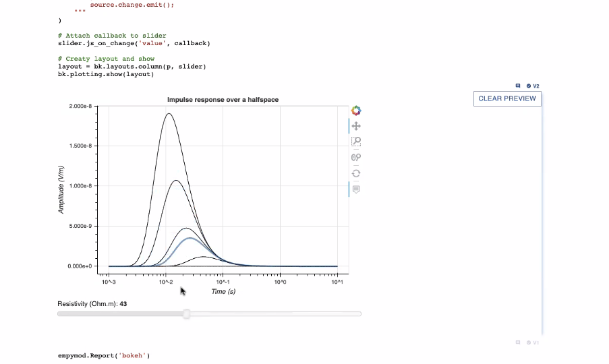Toggle the Hover tooltip tool
This screenshot has height=364, width=609.
pos(356,189)
